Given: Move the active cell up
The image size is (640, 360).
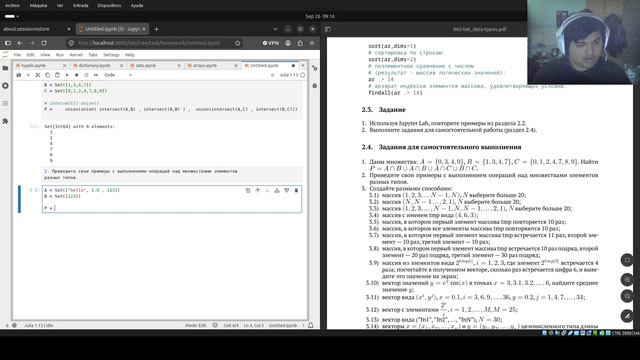Looking at the screenshot, I should (x=258, y=190).
